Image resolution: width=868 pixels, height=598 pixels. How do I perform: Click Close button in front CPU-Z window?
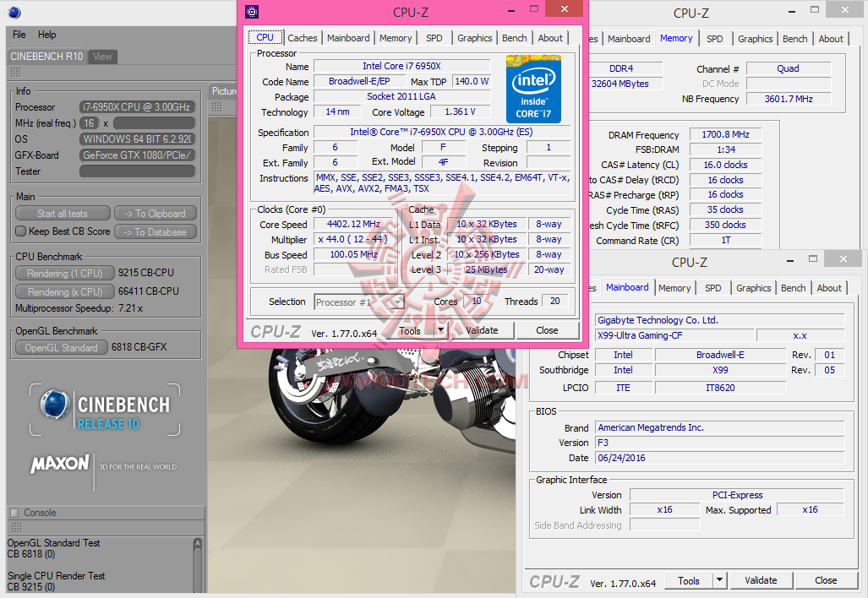[x=547, y=330]
